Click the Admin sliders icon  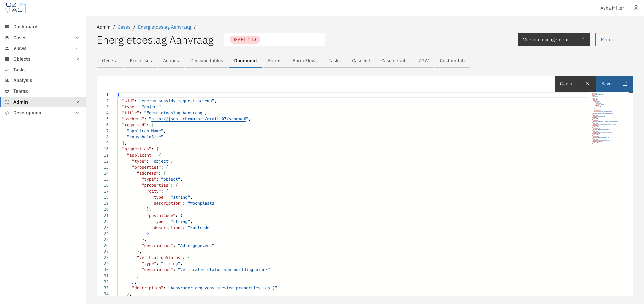point(7,102)
